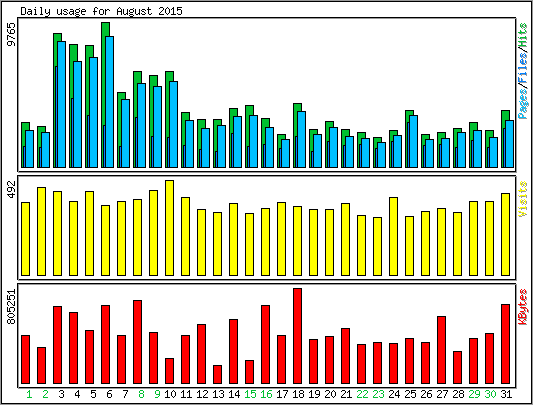Click day label 21 on the x-axis
The height and width of the screenshot is (405, 533).
[x=346, y=394]
